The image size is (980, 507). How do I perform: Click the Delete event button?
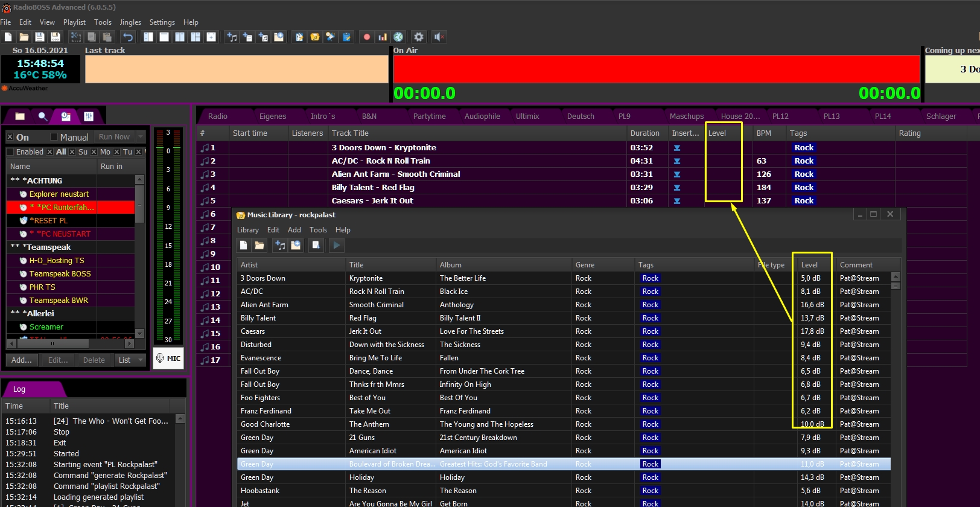click(94, 360)
